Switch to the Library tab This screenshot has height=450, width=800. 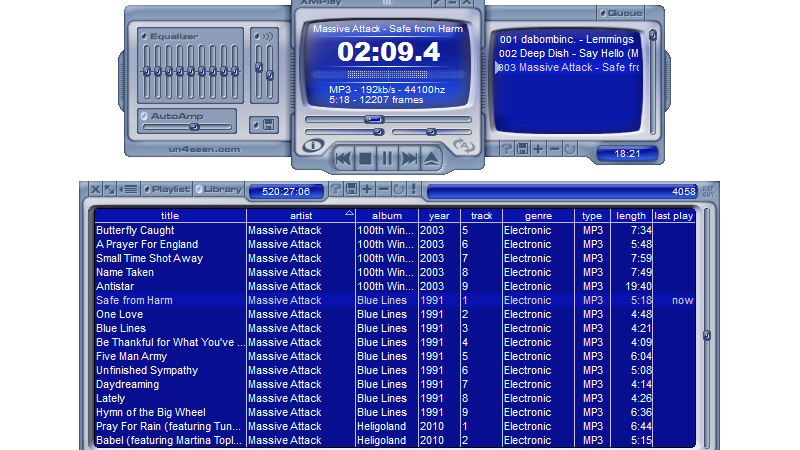coord(219,189)
